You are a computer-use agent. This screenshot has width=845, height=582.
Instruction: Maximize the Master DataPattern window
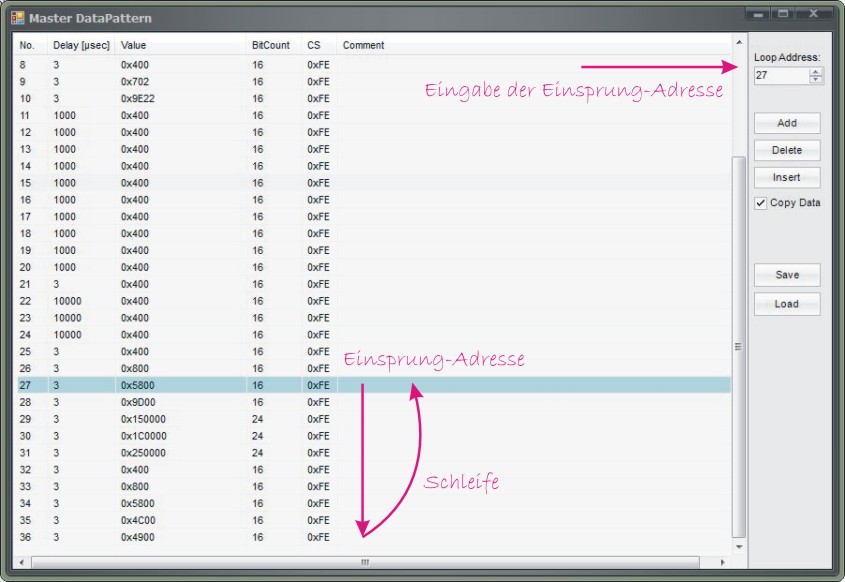tap(783, 14)
